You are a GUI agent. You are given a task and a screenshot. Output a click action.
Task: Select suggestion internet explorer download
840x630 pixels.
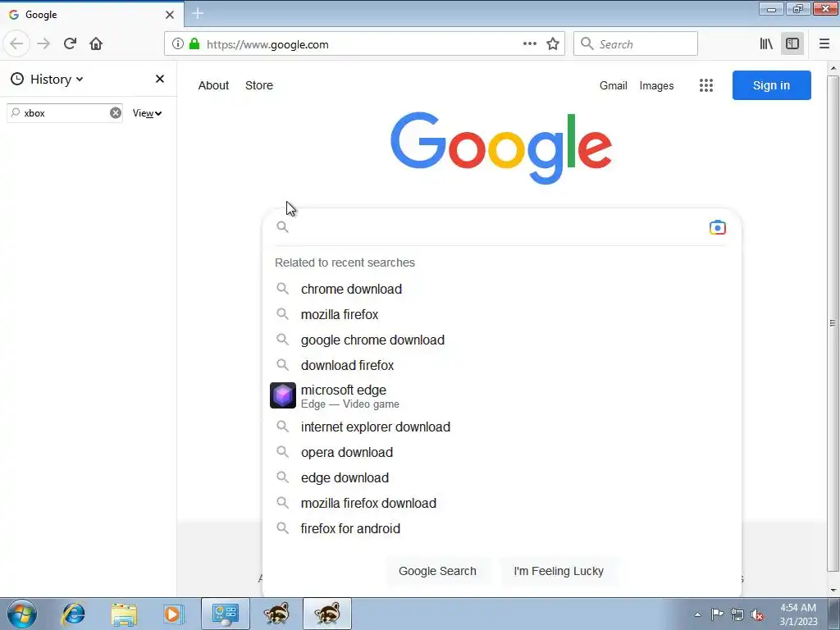pyautogui.click(x=501, y=427)
